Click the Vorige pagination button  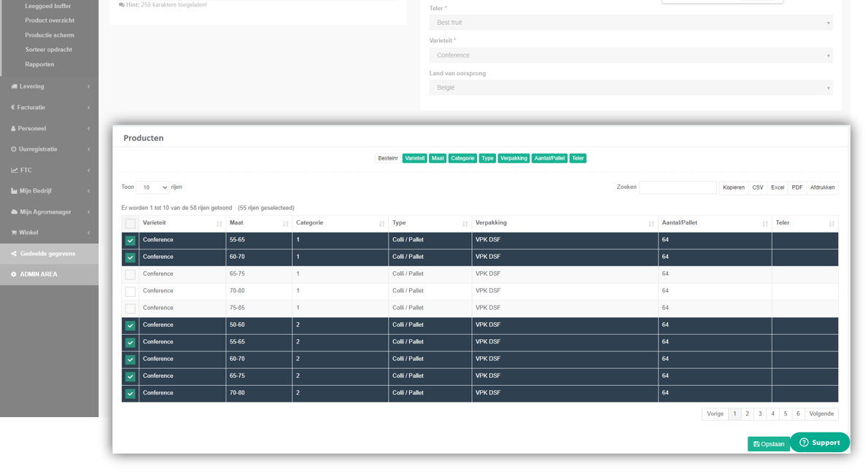click(715, 413)
